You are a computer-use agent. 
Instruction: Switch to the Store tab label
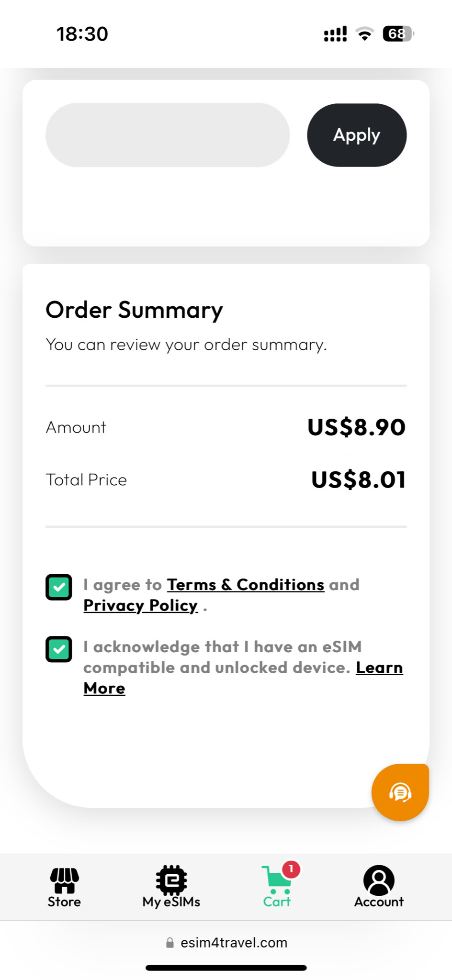point(64,902)
